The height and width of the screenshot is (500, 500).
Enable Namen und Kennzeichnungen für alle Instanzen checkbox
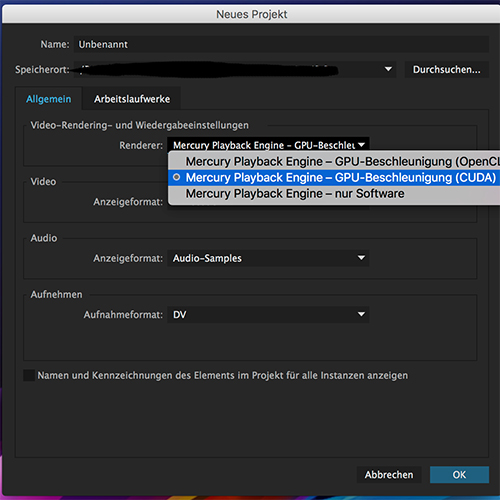(x=29, y=375)
